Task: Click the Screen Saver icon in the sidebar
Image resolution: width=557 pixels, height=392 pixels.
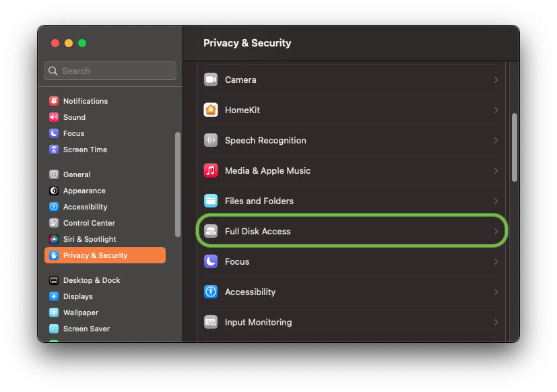Action: [54, 329]
